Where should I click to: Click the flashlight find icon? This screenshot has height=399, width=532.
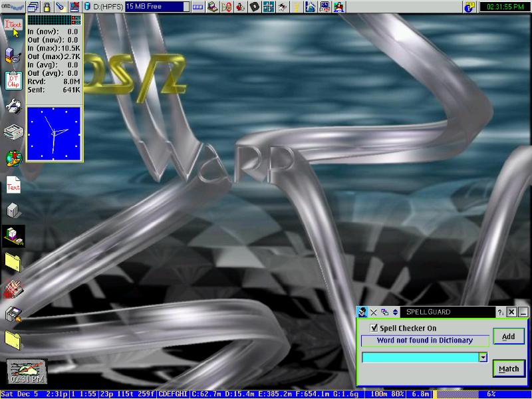click(x=61, y=7)
